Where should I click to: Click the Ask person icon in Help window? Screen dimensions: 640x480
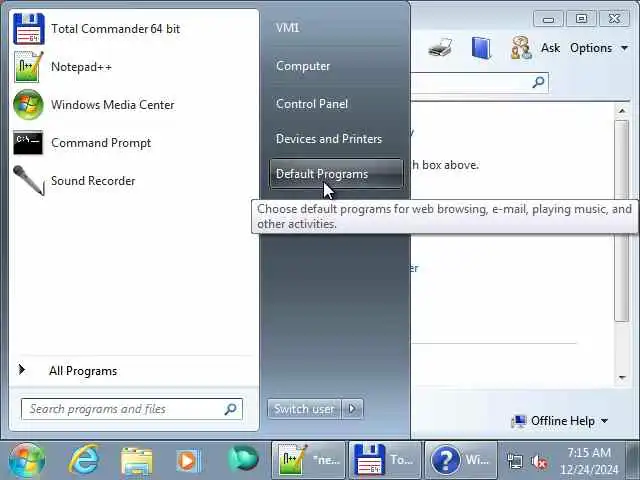point(521,48)
